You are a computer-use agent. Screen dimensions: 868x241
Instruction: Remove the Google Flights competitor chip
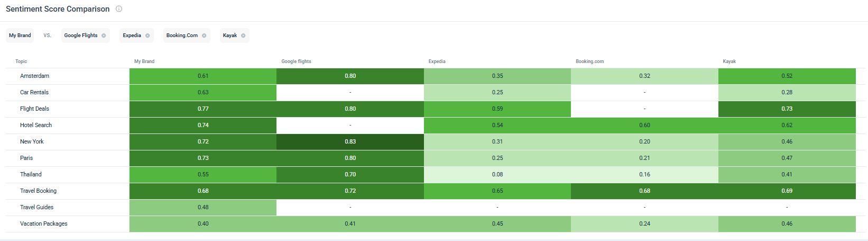coord(104,35)
